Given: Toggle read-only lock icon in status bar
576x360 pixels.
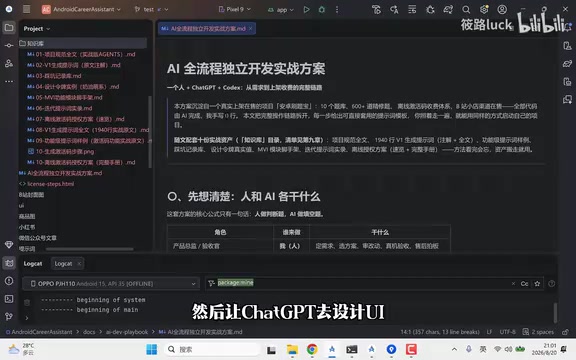Looking at the screenshot, I should (x=565, y=332).
